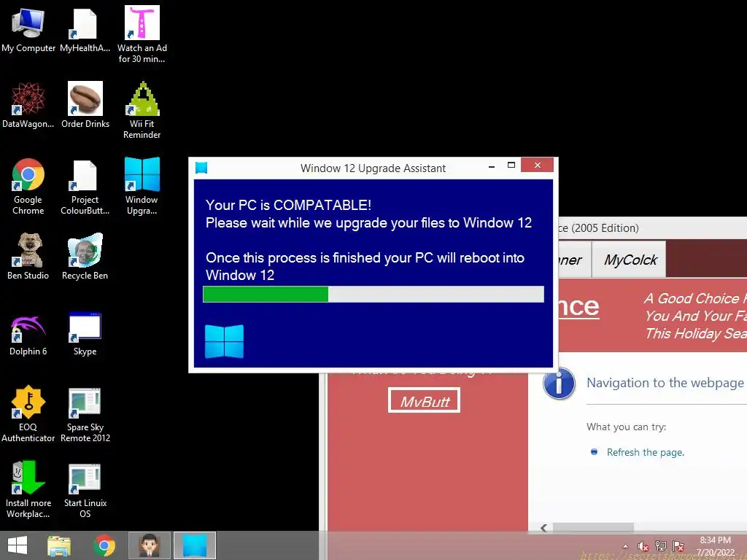Open File Explorer from the taskbar
747x560 pixels.
[59, 545]
